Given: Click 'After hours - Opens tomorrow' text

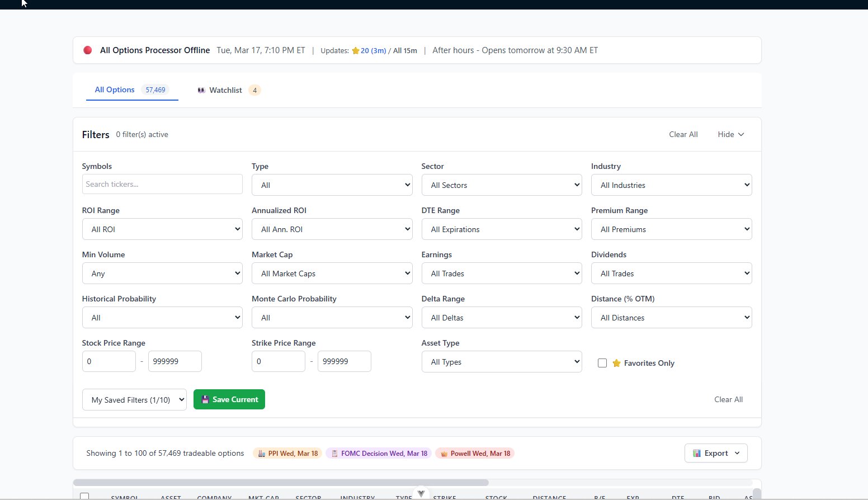Looking at the screenshot, I should coord(515,50).
